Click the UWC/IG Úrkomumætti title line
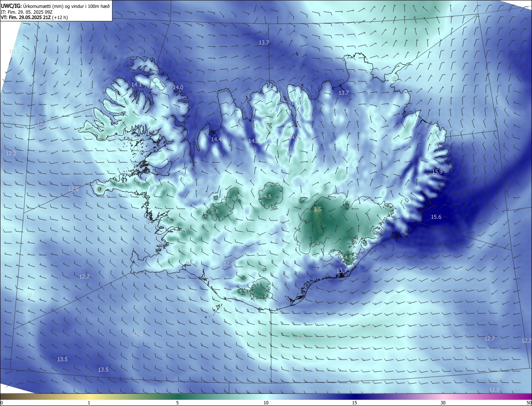 55,5
